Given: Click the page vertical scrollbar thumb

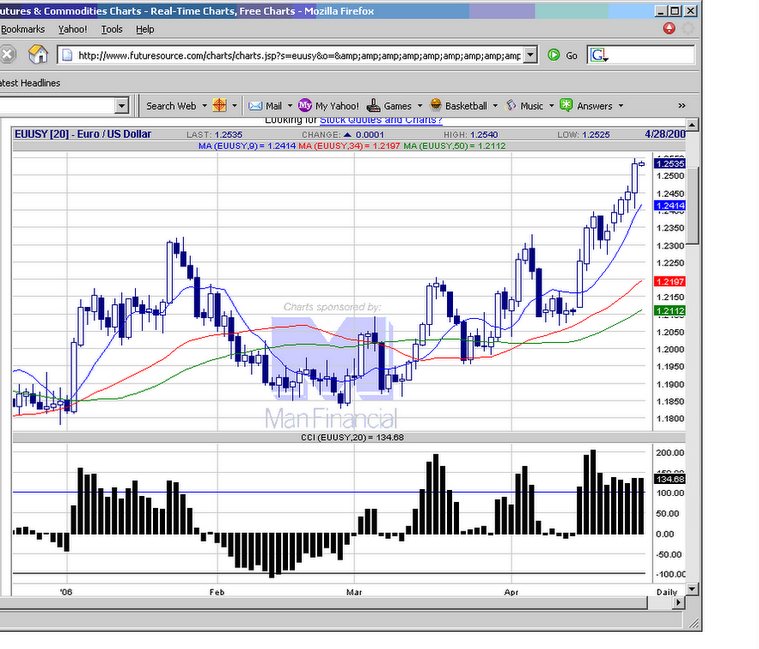Looking at the screenshot, I should pos(692,206).
